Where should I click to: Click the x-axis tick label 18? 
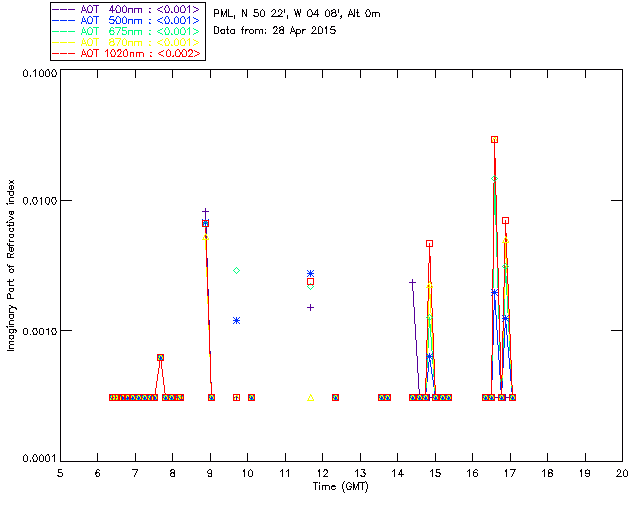tap(547, 473)
